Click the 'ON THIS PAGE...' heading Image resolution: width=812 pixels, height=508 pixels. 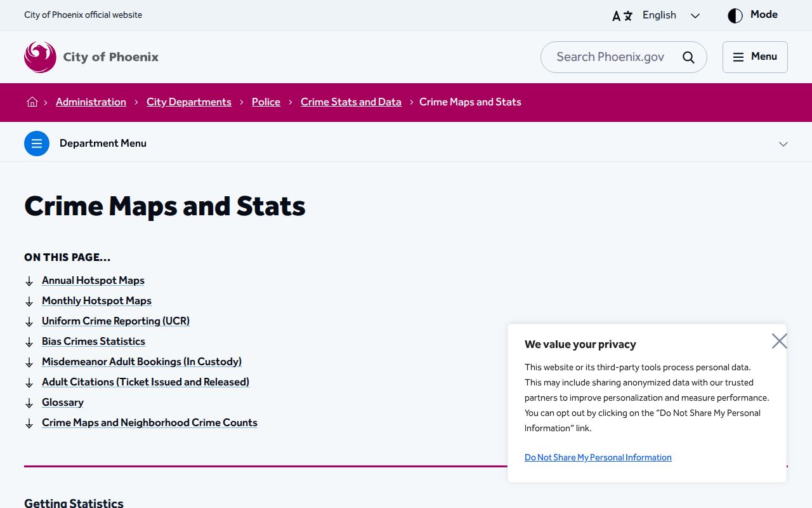(67, 257)
